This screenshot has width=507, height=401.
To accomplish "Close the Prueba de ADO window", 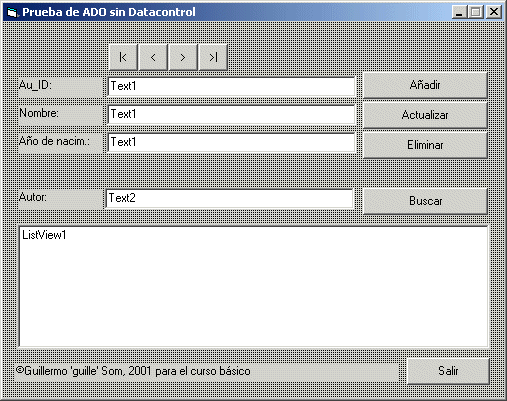I will click(x=494, y=12).
